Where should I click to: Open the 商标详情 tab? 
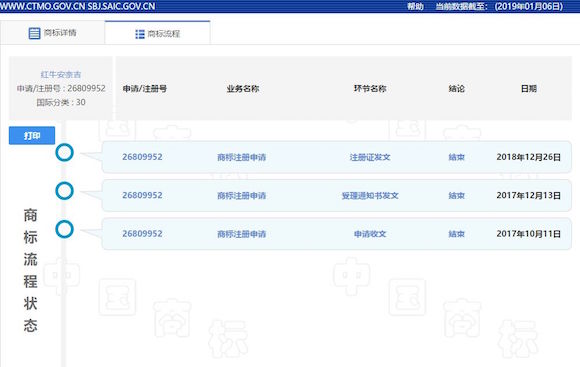(x=53, y=33)
